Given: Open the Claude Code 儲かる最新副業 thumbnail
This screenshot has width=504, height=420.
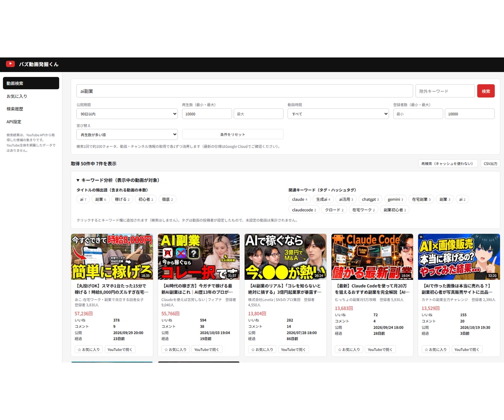Looking at the screenshot, I should point(372,257).
